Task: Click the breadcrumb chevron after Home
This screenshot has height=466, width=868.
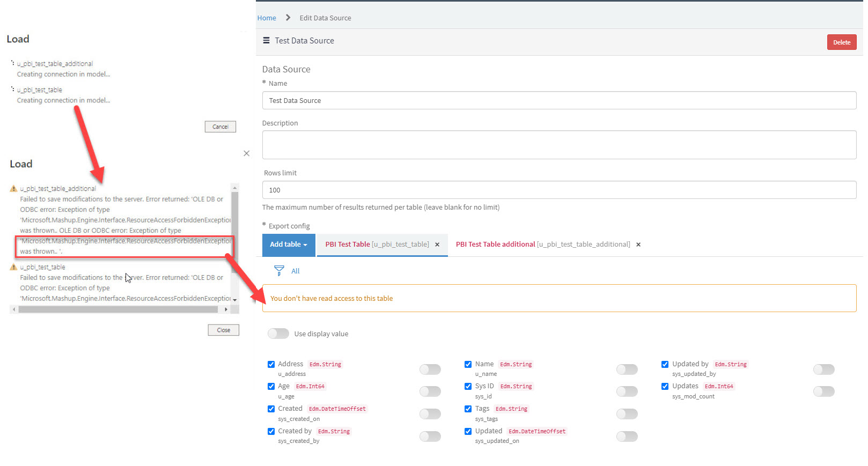Action: pos(288,18)
